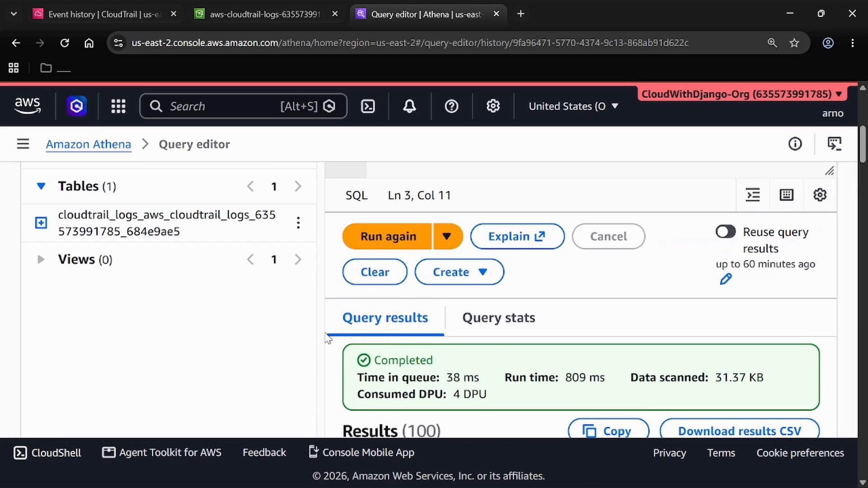Bookmark this page with the star

click(794, 43)
